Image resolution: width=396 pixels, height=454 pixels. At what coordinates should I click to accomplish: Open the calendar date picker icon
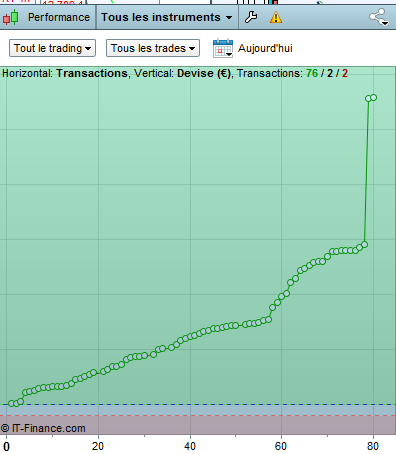click(x=223, y=48)
